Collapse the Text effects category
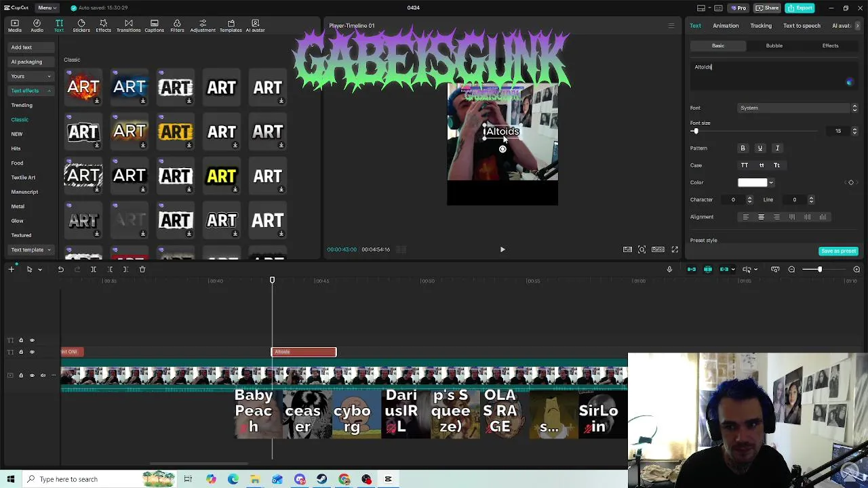 (x=31, y=91)
